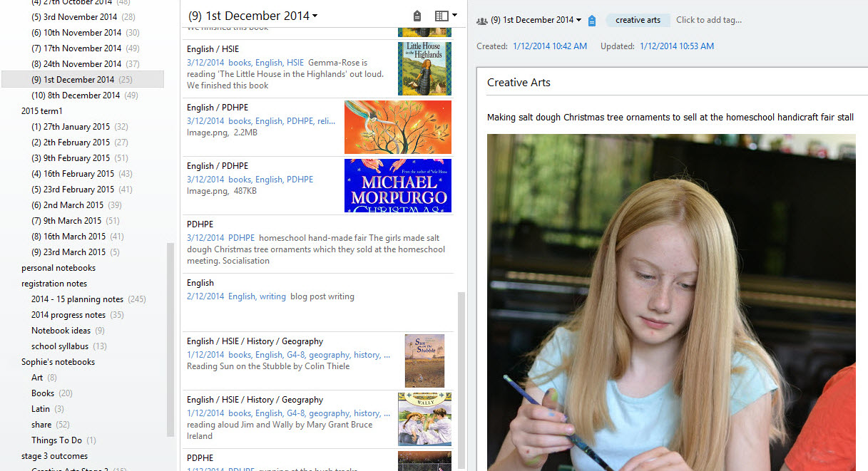Click the shared notebook people icon

(482, 21)
